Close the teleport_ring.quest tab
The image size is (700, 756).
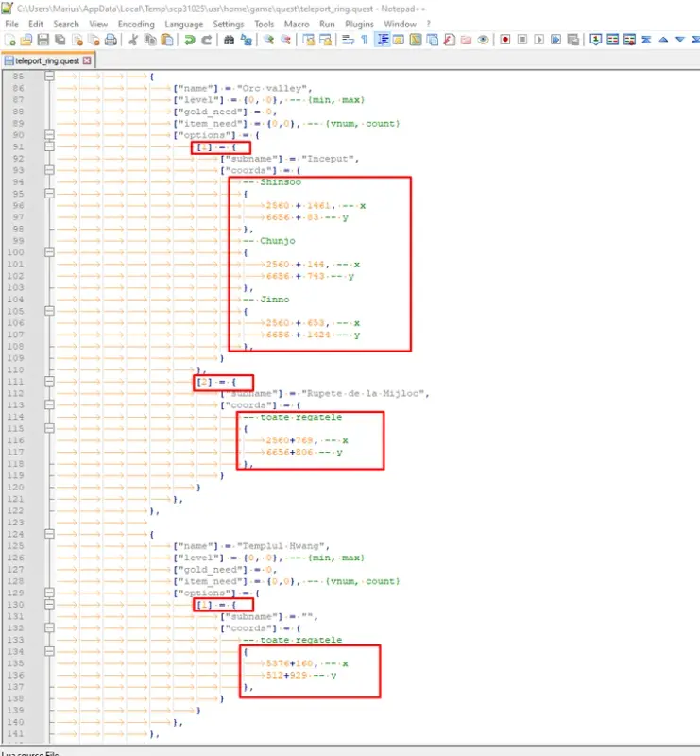pos(87,60)
